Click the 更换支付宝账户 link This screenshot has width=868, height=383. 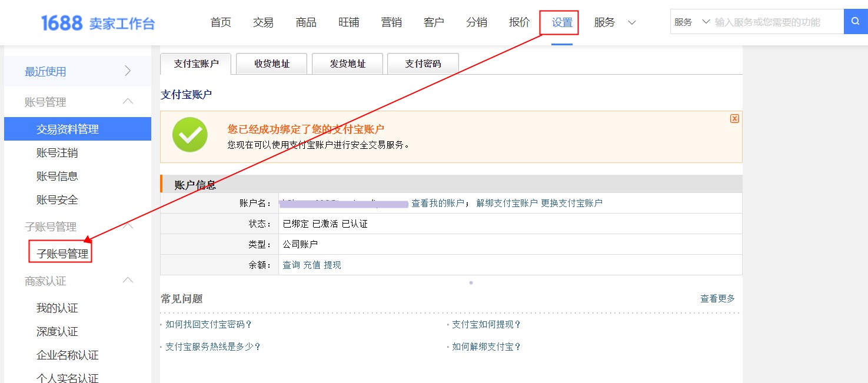tap(571, 203)
